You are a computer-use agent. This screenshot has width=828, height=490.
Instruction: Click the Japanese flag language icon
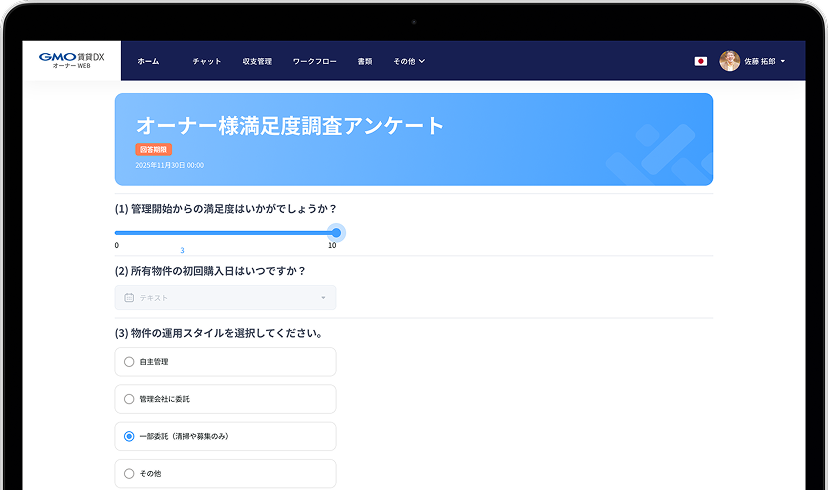coord(700,61)
